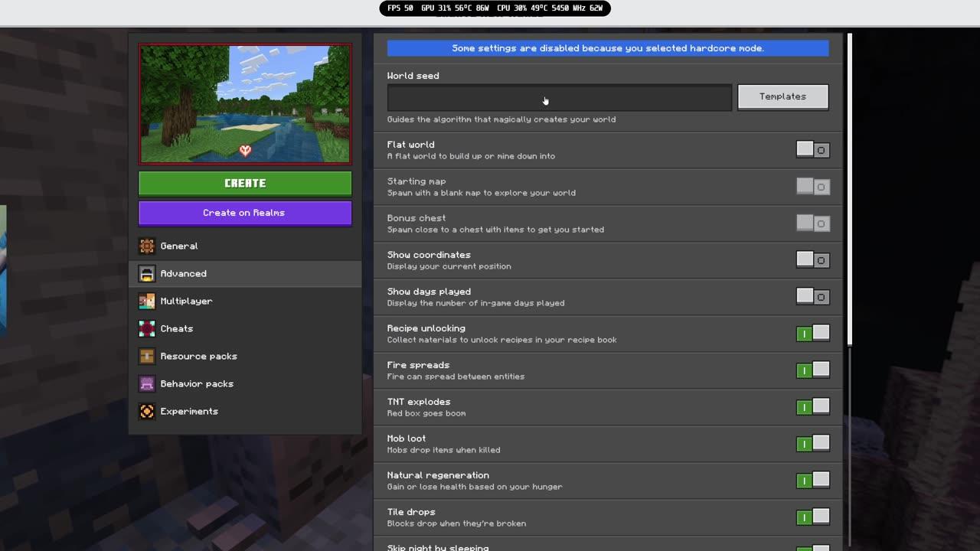Viewport: 980px width, 551px height.
Task: Toggle the disabled Starting map switch
Action: [x=812, y=187]
